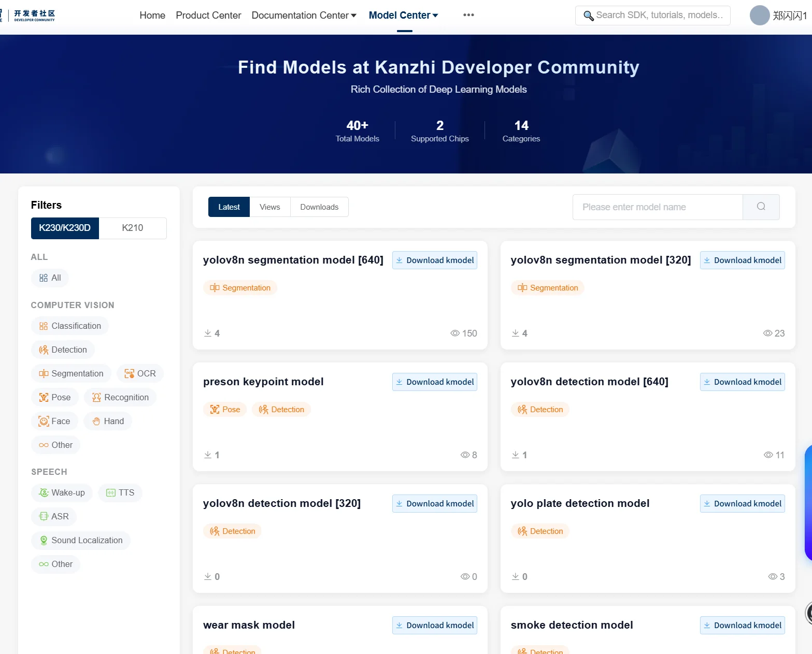
Task: Download kmodel for yolov8n segmentation model [320]
Action: coord(742,260)
